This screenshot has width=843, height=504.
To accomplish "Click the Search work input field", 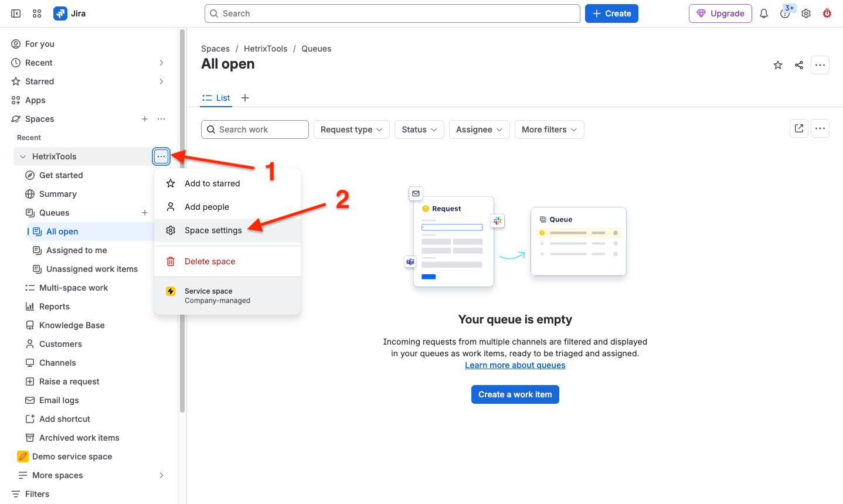I will tap(255, 130).
